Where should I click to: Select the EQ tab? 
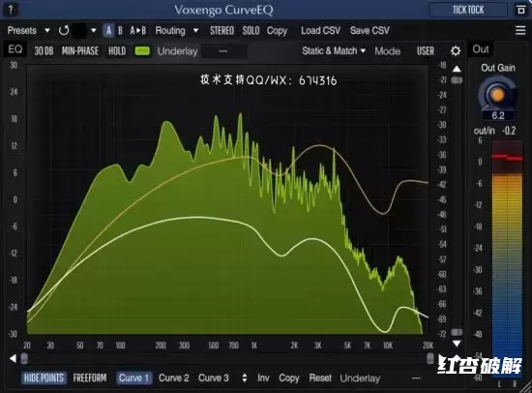15,49
